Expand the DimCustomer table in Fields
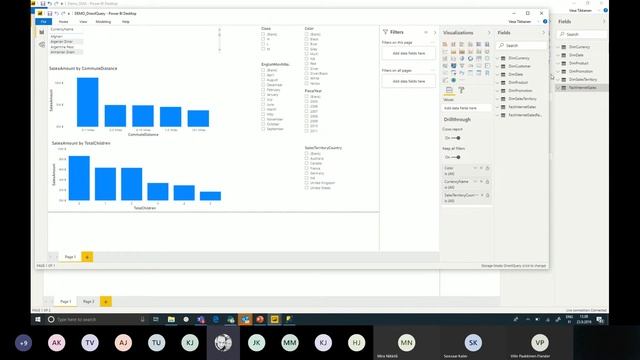640x360 pixels. click(498, 66)
